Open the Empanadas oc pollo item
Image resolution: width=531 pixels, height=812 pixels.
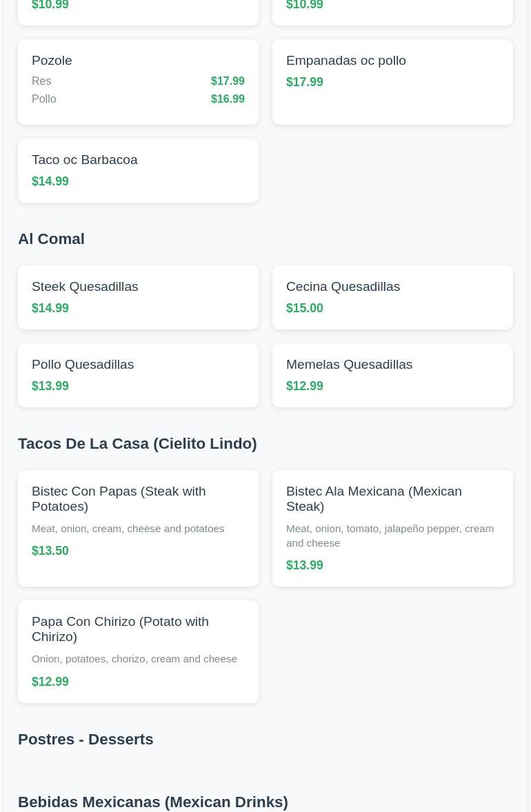392,81
